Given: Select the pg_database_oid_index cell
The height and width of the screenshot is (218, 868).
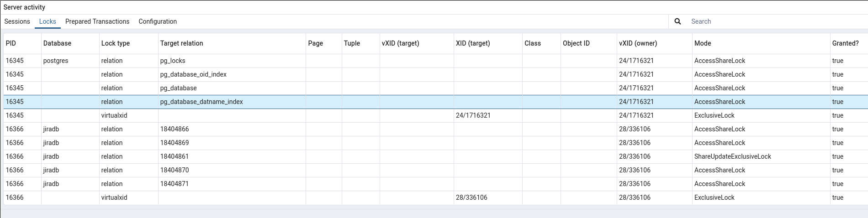Looking at the screenshot, I should 232,74.
